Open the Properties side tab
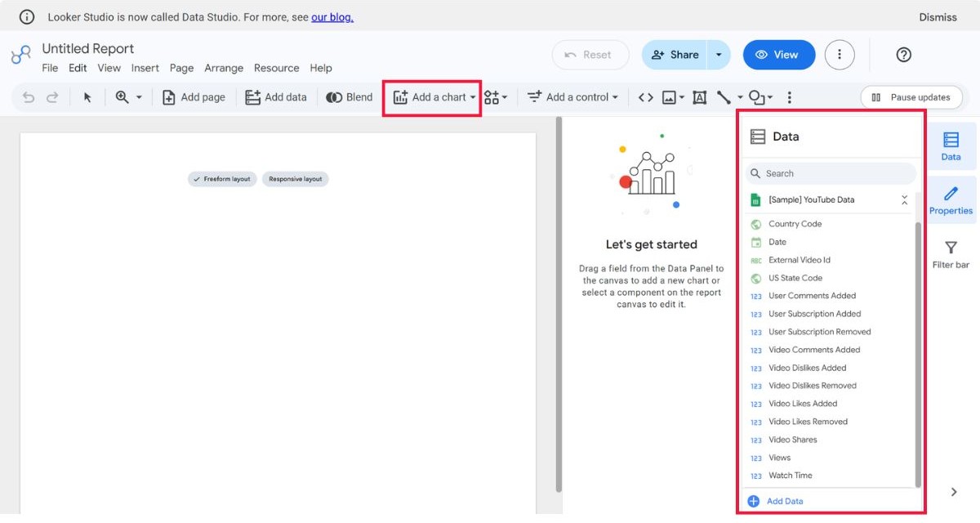Image resolution: width=980 pixels, height=523 pixels. click(951, 200)
